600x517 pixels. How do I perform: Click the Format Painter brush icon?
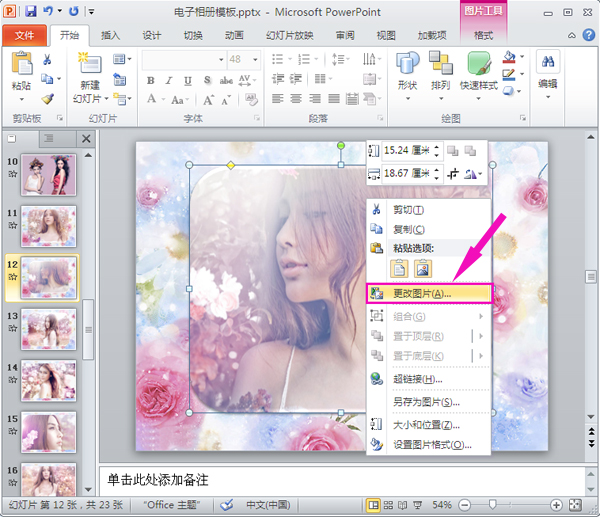[47, 99]
